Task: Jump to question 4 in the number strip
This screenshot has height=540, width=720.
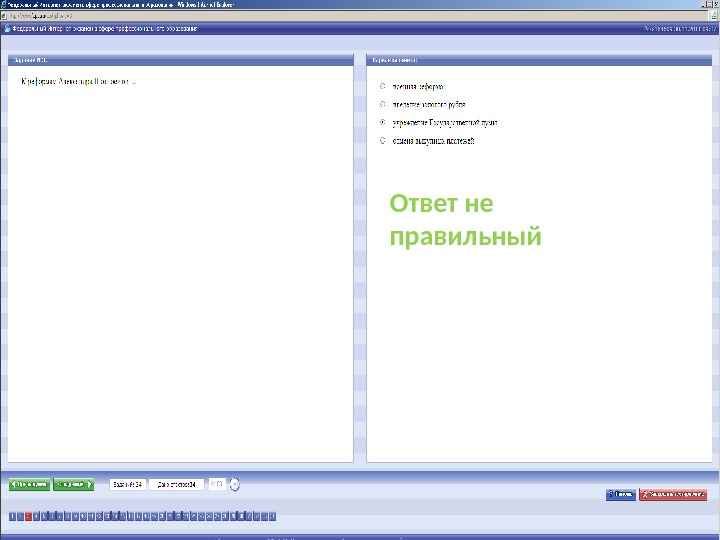Action: tap(36, 517)
